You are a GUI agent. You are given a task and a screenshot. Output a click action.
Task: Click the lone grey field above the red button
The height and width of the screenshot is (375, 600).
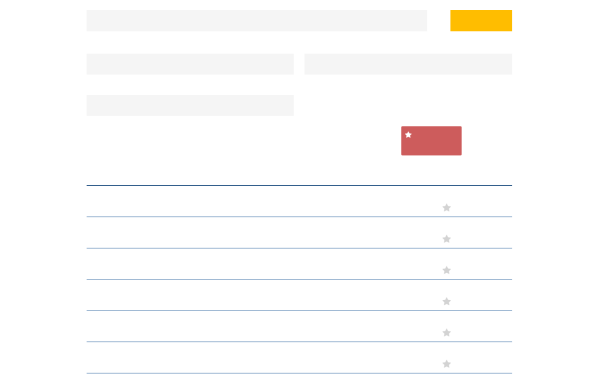[x=190, y=105]
